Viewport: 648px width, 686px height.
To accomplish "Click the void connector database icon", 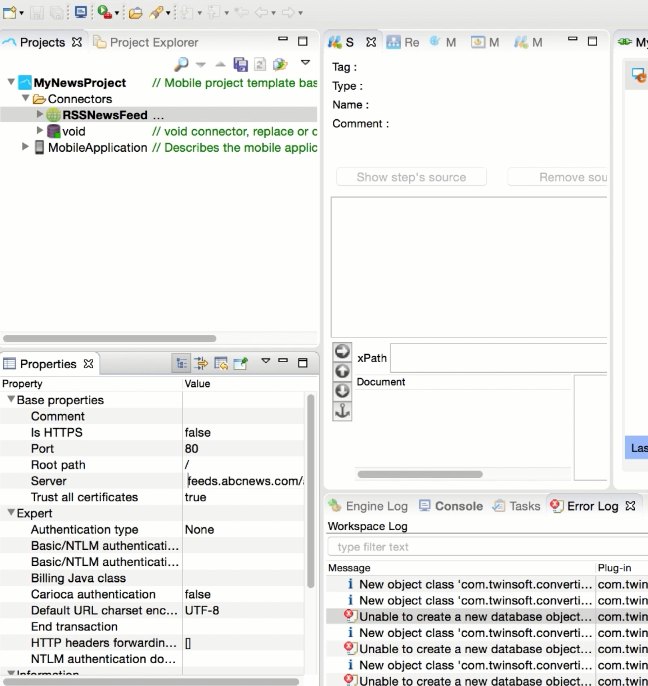I will point(53,131).
